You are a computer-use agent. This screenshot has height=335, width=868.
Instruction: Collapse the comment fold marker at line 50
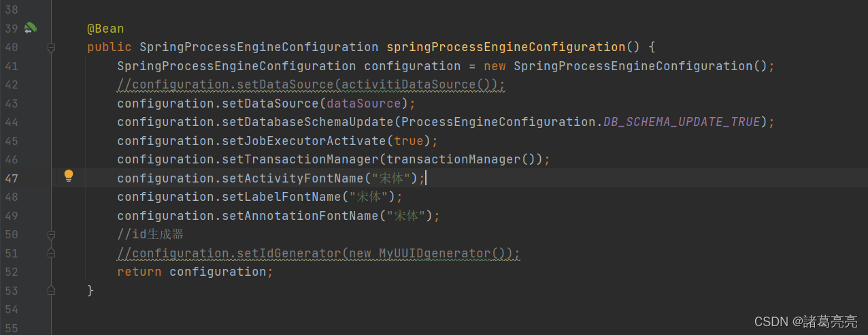[x=51, y=234]
